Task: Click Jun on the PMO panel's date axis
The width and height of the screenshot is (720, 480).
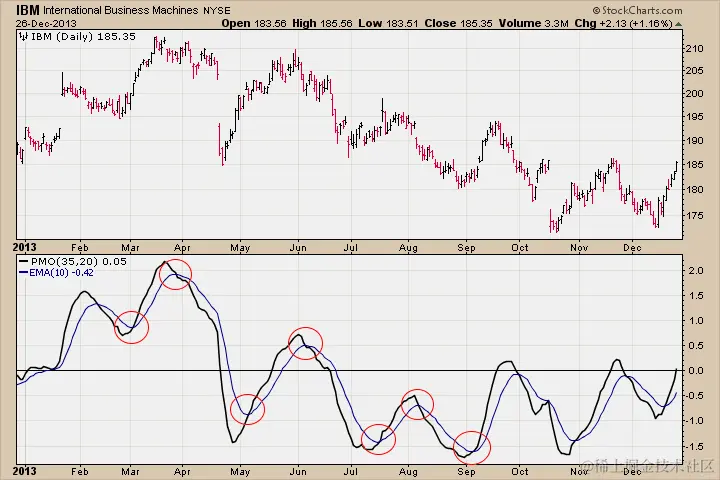Action: tap(298, 472)
